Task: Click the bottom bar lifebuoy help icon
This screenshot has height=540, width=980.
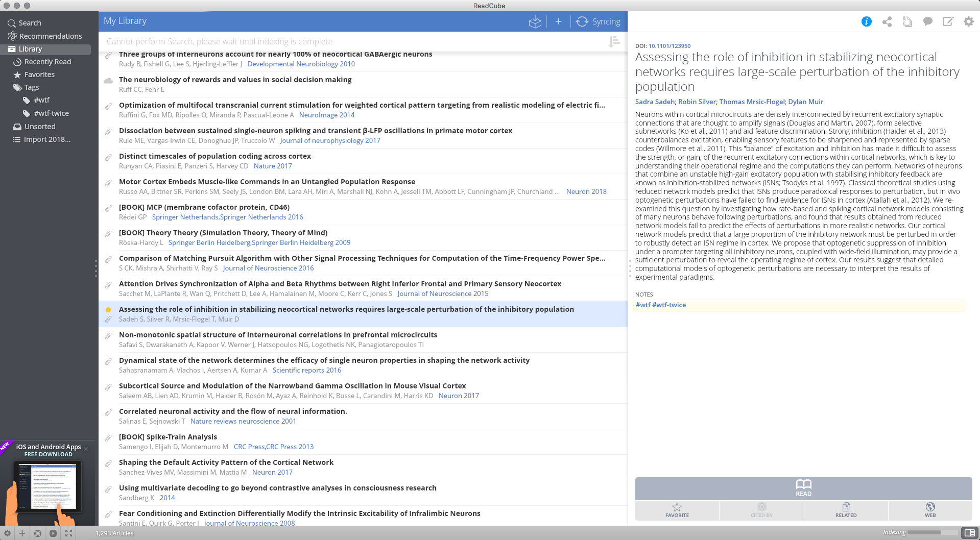Action: click(x=38, y=533)
